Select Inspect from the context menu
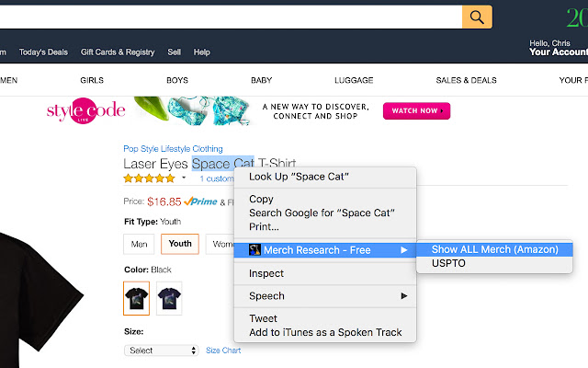Viewport: 588px width, 368px height. 266,273
